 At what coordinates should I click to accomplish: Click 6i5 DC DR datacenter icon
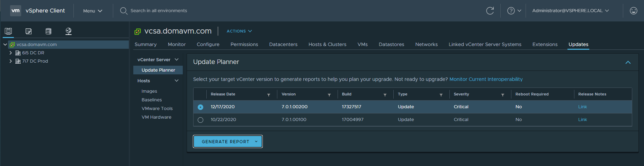(x=18, y=53)
